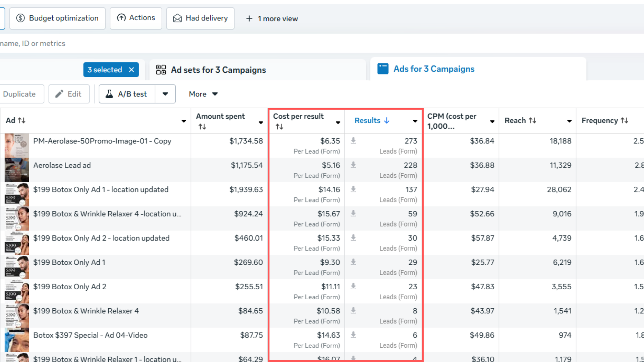Download leads for the 23 results row
The image size is (644, 362).
pyautogui.click(x=354, y=287)
